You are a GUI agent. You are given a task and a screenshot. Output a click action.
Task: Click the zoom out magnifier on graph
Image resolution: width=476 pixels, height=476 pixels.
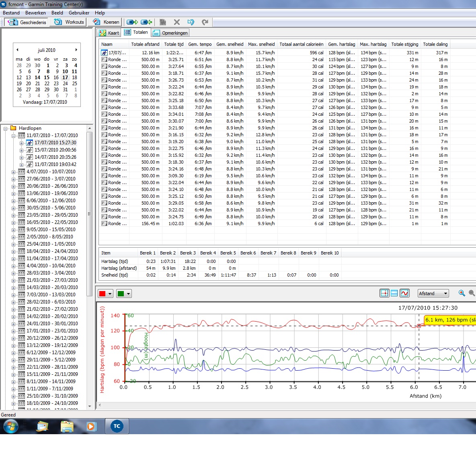pyautogui.click(x=472, y=293)
